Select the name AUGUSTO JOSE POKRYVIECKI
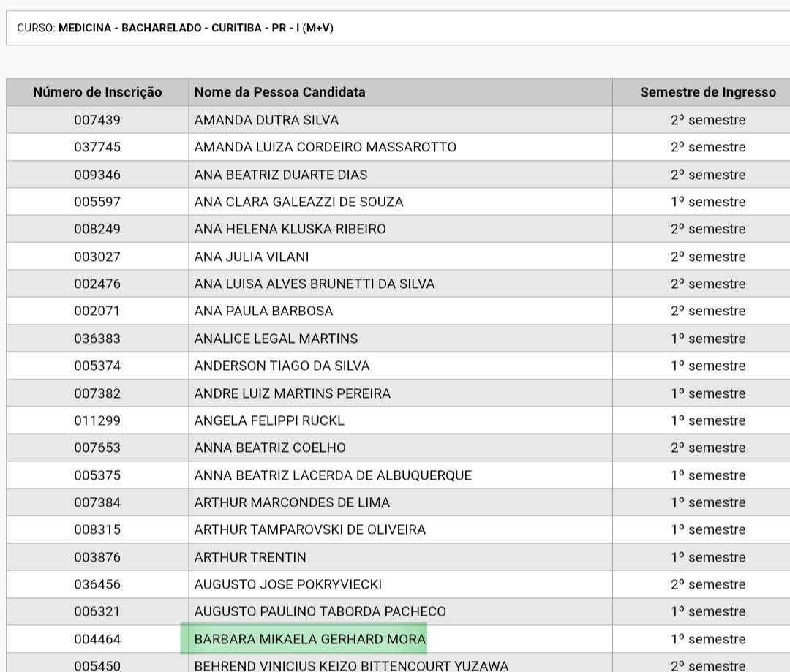Screen dimensions: 790x672 288,584
